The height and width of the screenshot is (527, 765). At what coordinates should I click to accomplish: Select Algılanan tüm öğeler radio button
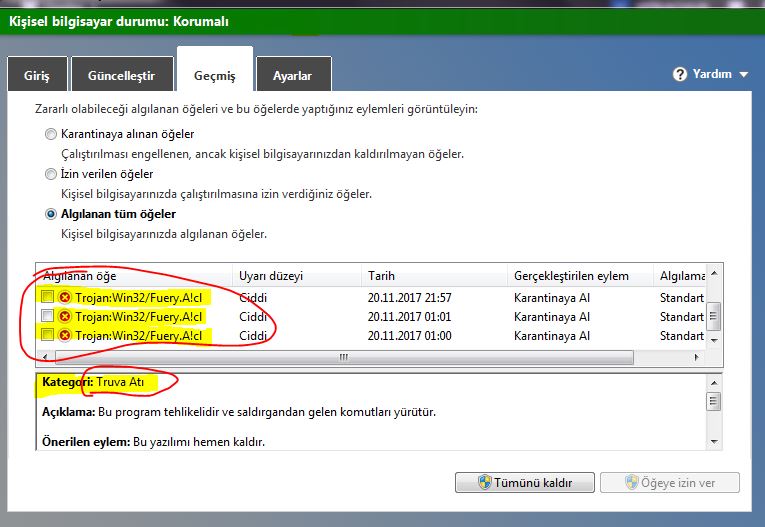pyautogui.click(x=51, y=214)
